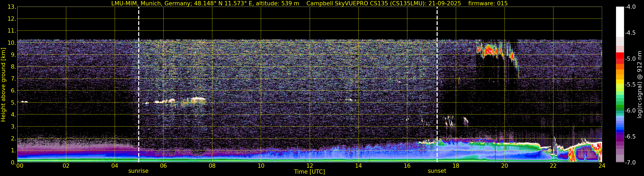Click the height axis tick "9."
Viewport: 644px width, 176px height.
click(13, 55)
